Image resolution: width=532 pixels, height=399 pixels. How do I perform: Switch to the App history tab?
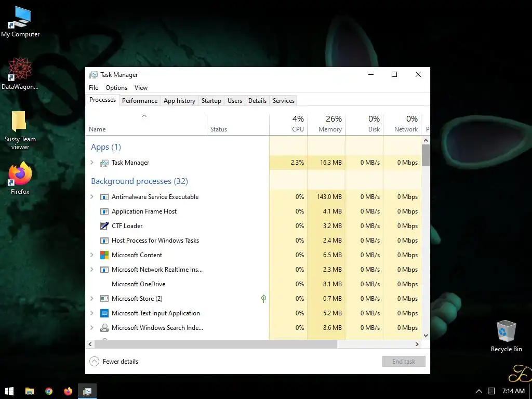[179, 101]
